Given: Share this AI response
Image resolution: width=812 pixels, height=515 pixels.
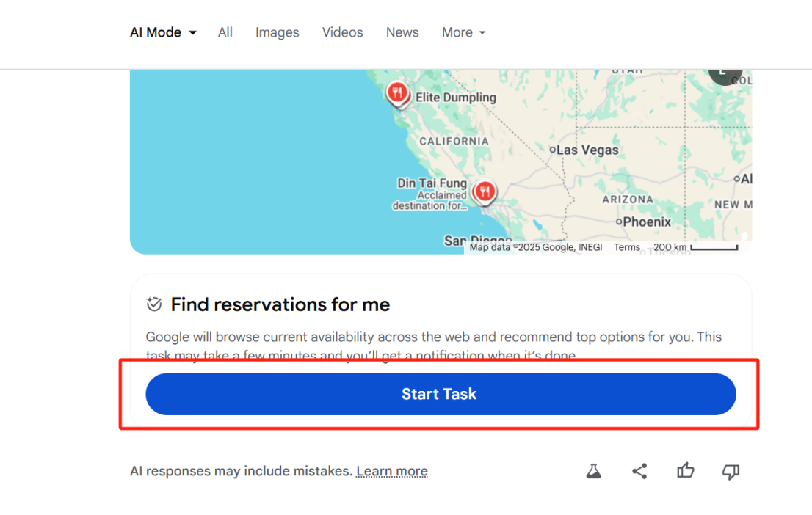Looking at the screenshot, I should pyautogui.click(x=639, y=471).
